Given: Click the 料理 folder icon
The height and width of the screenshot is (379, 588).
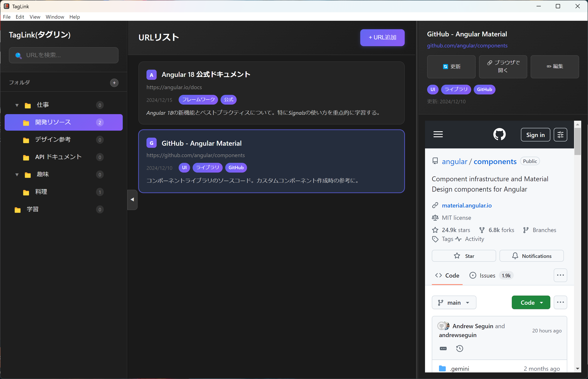Looking at the screenshot, I should (26, 192).
